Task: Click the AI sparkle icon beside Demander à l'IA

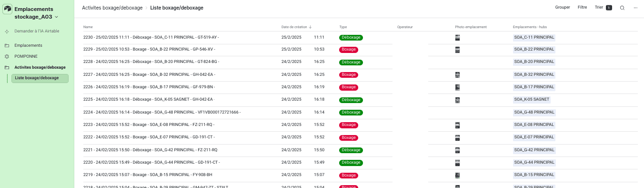Action: (7, 31)
